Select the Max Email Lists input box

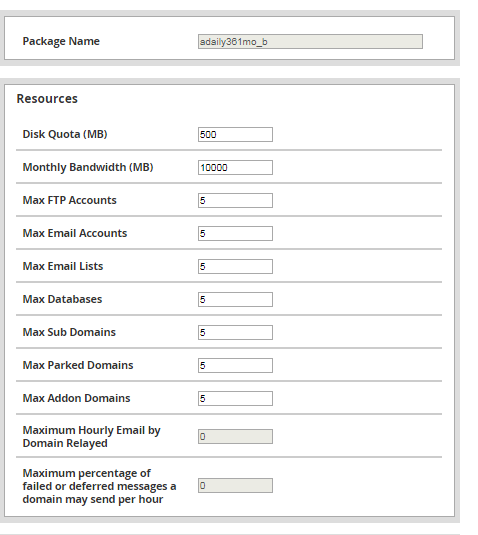pos(235,266)
